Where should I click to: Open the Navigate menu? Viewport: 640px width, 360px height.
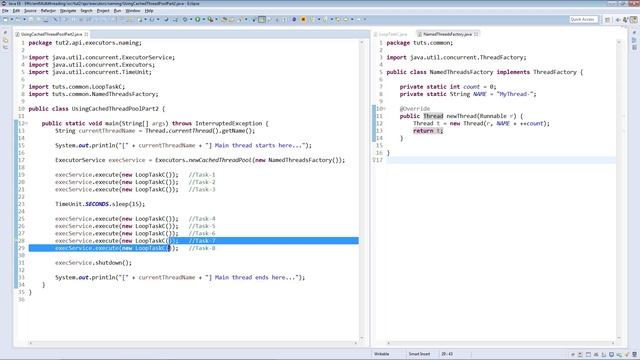tap(68, 11)
